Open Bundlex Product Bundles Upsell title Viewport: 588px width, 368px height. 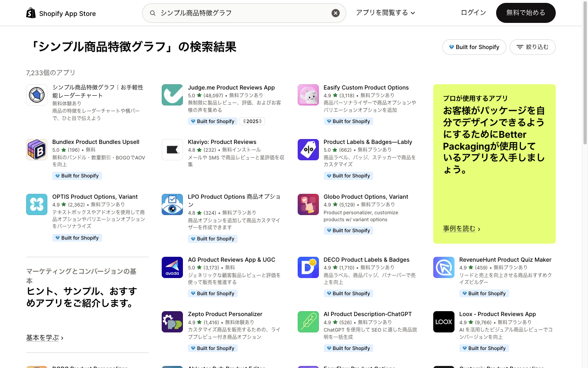[x=96, y=142]
